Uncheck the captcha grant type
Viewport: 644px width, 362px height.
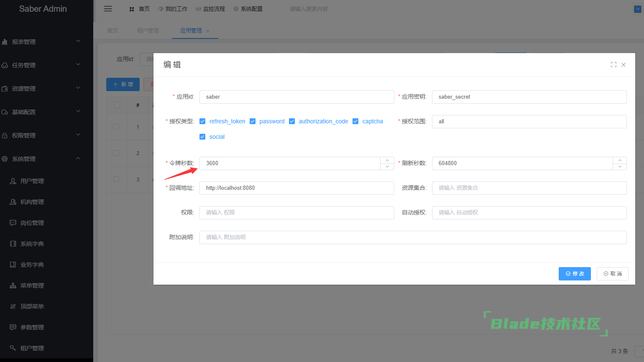pos(355,121)
